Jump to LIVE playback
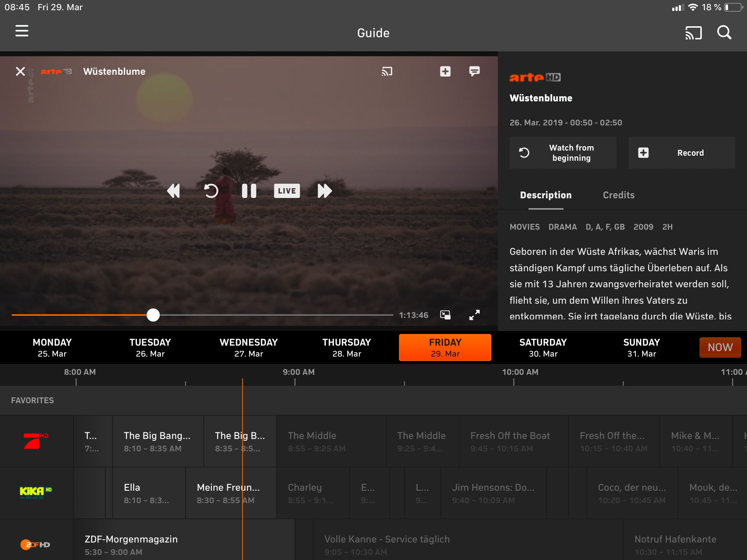This screenshot has width=747, height=560. coord(287,191)
